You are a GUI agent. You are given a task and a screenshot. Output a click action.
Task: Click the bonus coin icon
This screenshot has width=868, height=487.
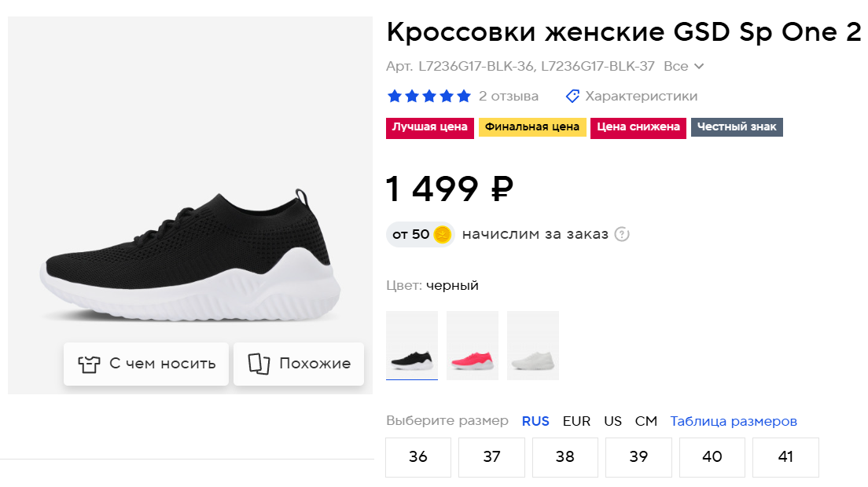443,234
